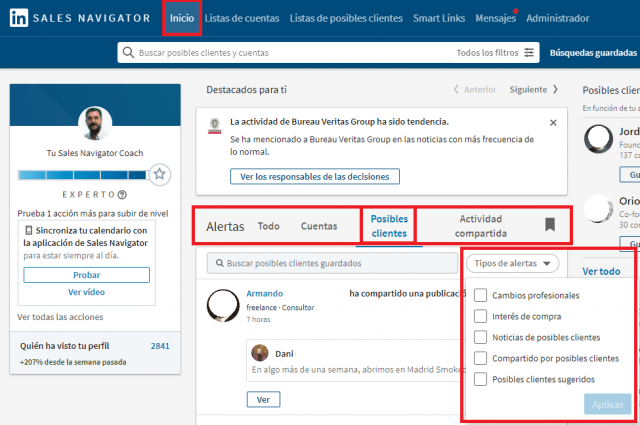Screen dimensions: 640x425
Task: Open Armando's profile picture
Action: [223, 306]
